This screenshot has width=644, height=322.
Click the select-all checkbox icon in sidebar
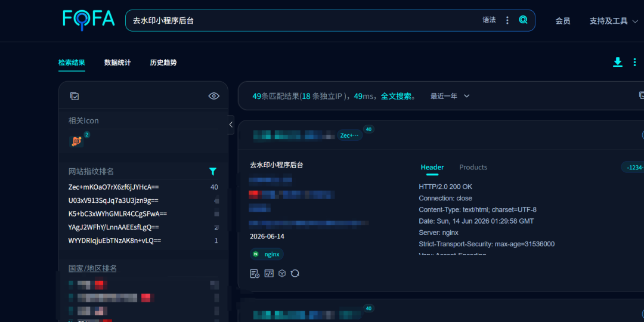coord(75,96)
